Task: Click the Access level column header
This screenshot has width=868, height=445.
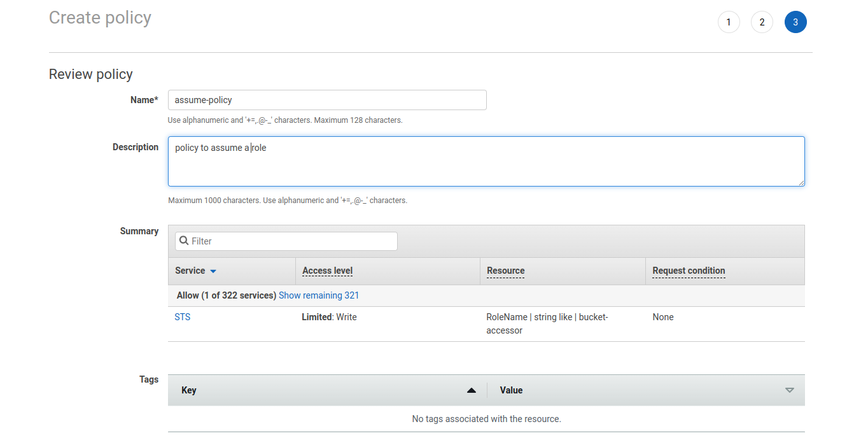Action: 327,271
